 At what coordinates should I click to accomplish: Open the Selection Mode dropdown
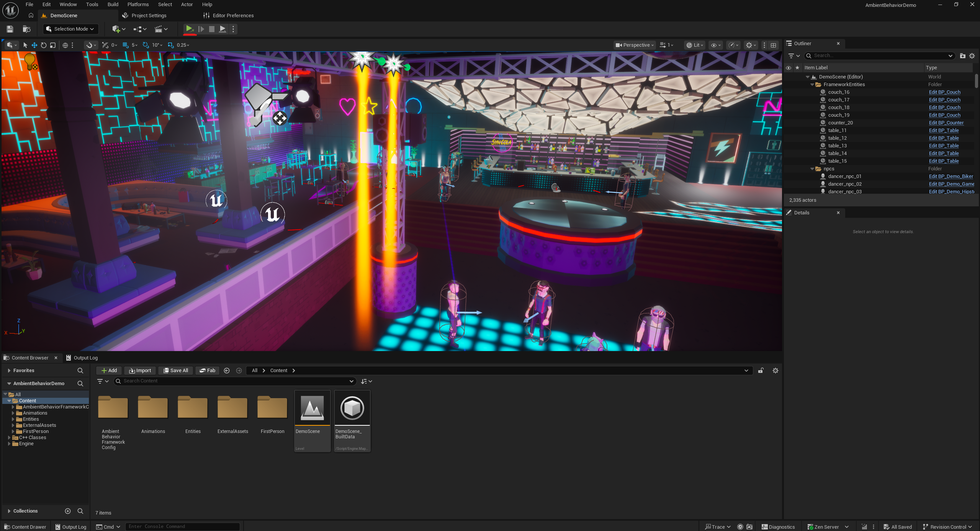70,29
